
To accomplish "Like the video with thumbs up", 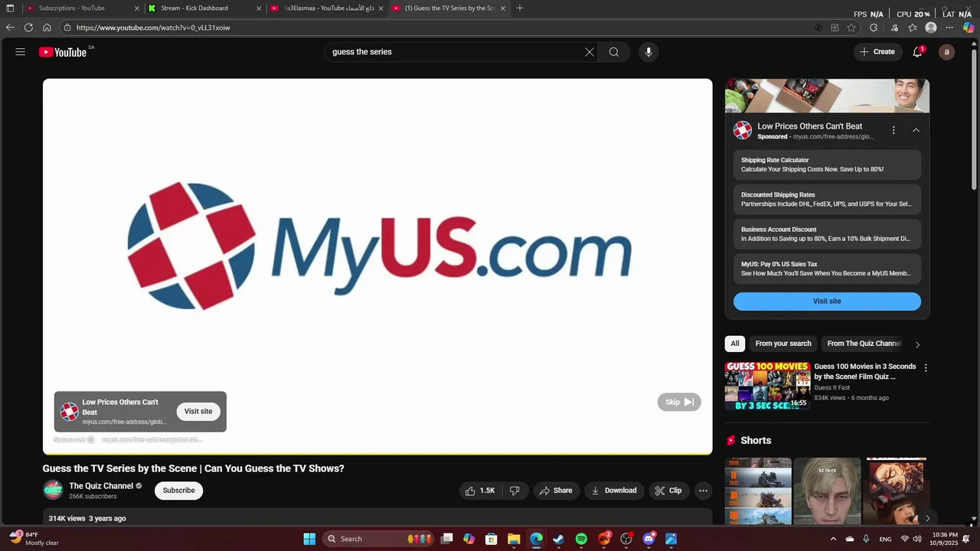I will click(480, 491).
